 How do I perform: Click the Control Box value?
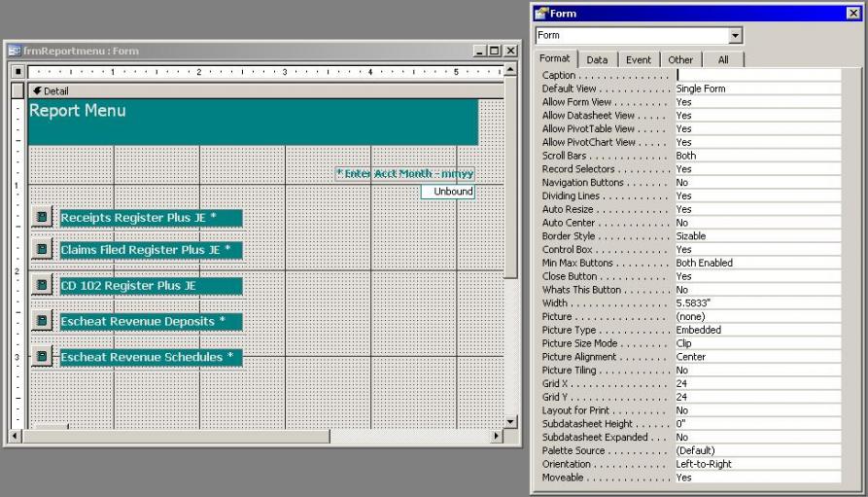758,249
